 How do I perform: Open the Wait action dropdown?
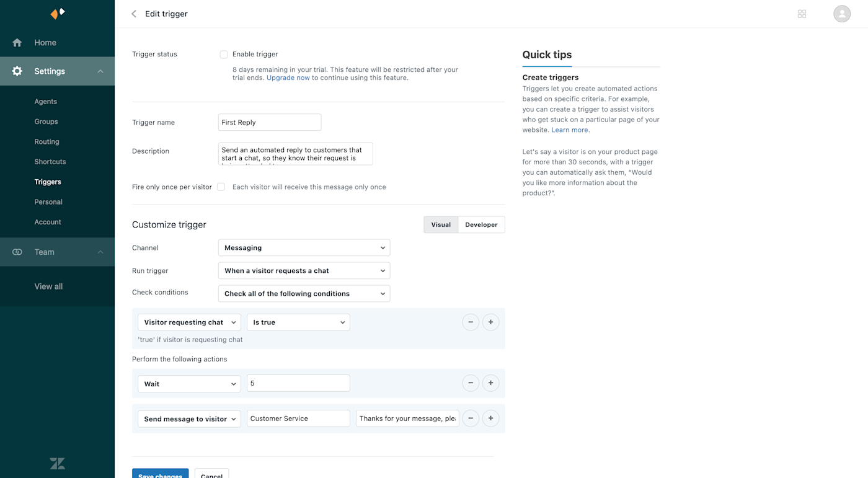pos(189,384)
